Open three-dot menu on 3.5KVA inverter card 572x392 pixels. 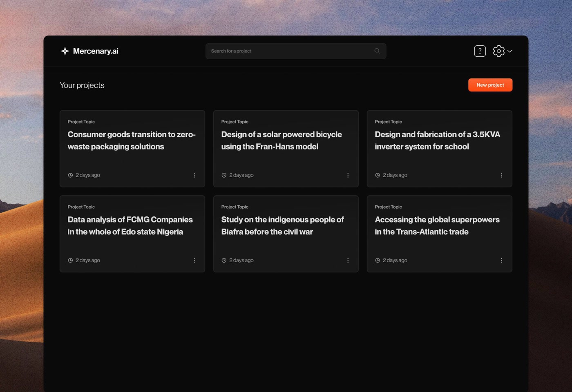(502, 175)
